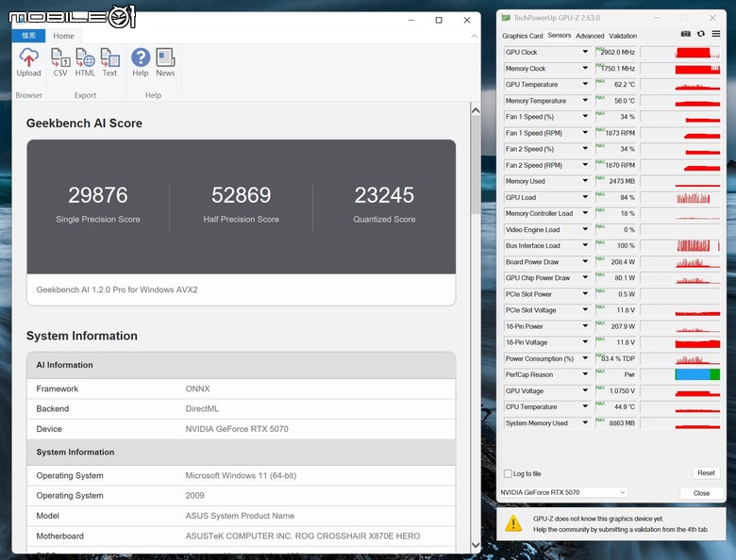Enable the Log to file checkbox
This screenshot has width=736, height=560.
[508, 473]
